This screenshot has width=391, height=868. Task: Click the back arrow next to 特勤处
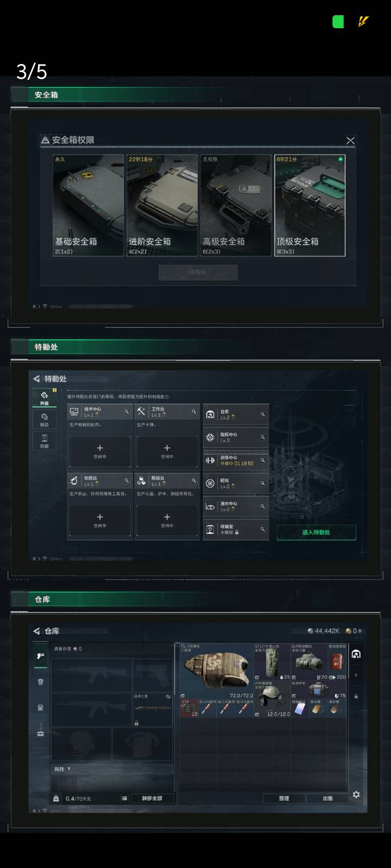click(x=36, y=379)
